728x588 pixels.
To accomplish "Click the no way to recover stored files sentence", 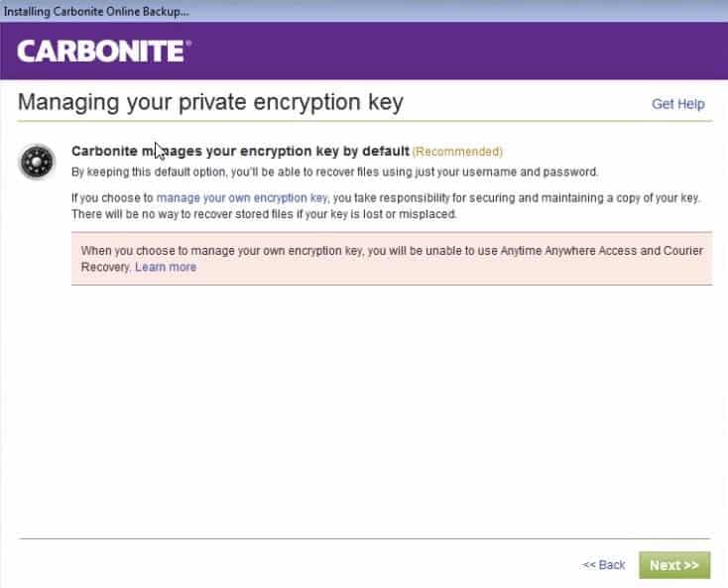I will coord(264,214).
